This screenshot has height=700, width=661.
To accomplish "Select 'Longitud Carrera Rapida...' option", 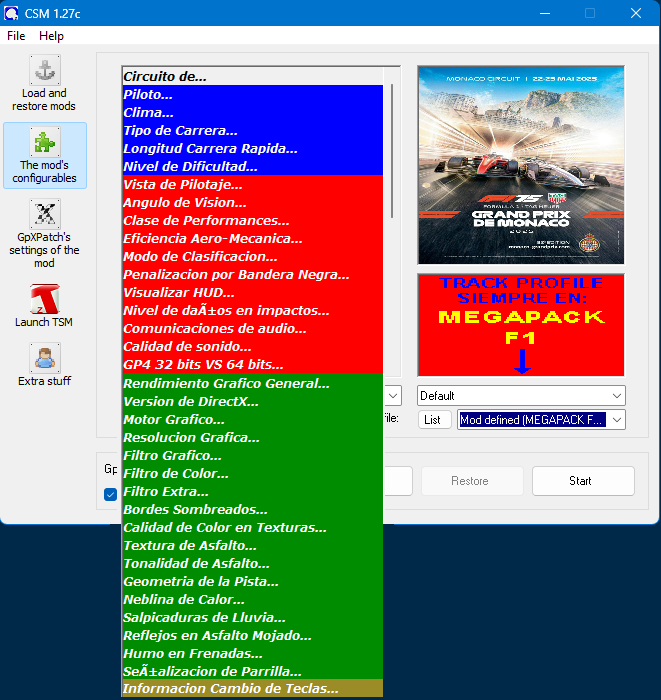I will point(253,148).
